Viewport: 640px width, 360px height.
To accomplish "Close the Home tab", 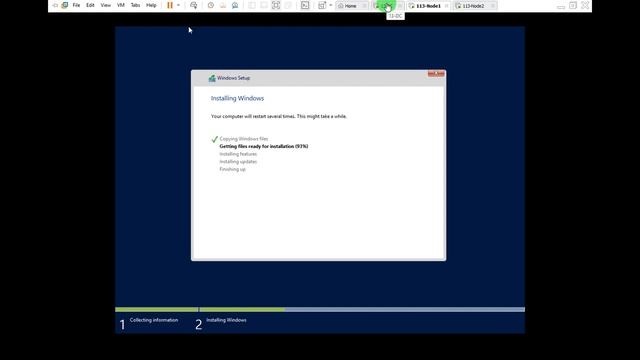I will coord(364,6).
